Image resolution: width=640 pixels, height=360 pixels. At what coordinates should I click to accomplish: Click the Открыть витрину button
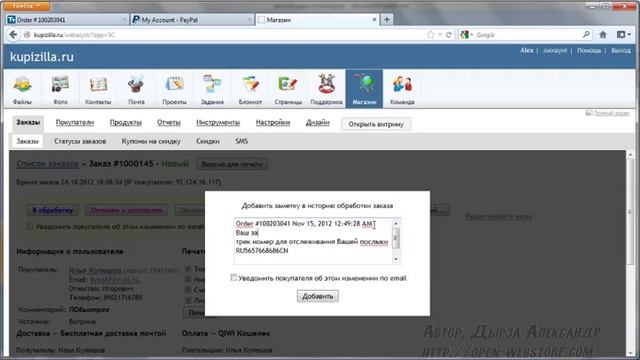coord(376,124)
